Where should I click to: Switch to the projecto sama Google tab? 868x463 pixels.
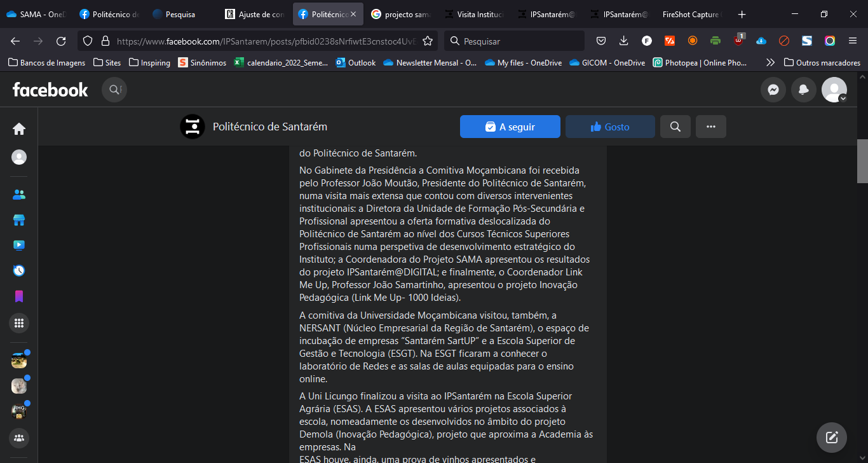click(400, 14)
